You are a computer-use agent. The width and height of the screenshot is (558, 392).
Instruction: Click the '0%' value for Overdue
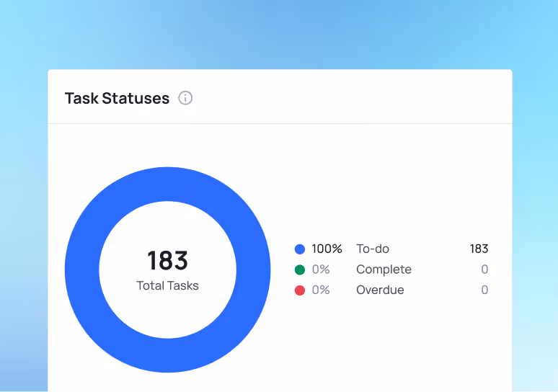(321, 290)
